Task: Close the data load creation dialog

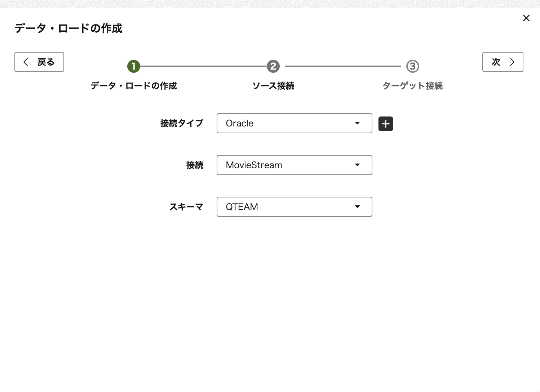Action: [526, 18]
